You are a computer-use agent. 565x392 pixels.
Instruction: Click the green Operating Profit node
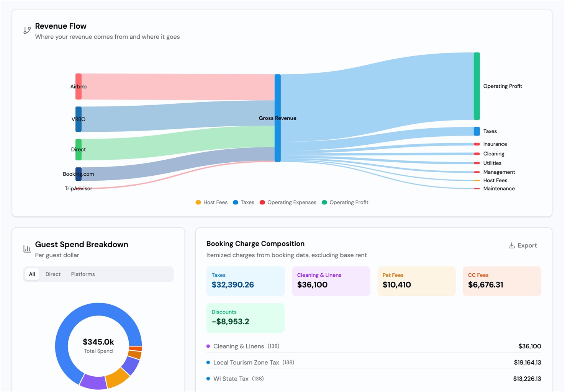[477, 86]
